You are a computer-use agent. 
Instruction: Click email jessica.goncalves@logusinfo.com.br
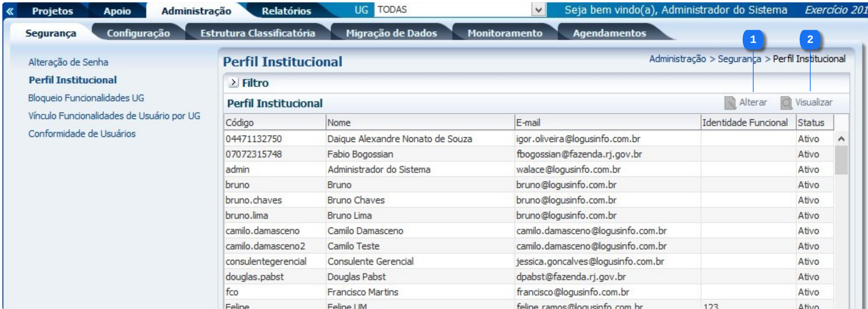click(x=590, y=261)
